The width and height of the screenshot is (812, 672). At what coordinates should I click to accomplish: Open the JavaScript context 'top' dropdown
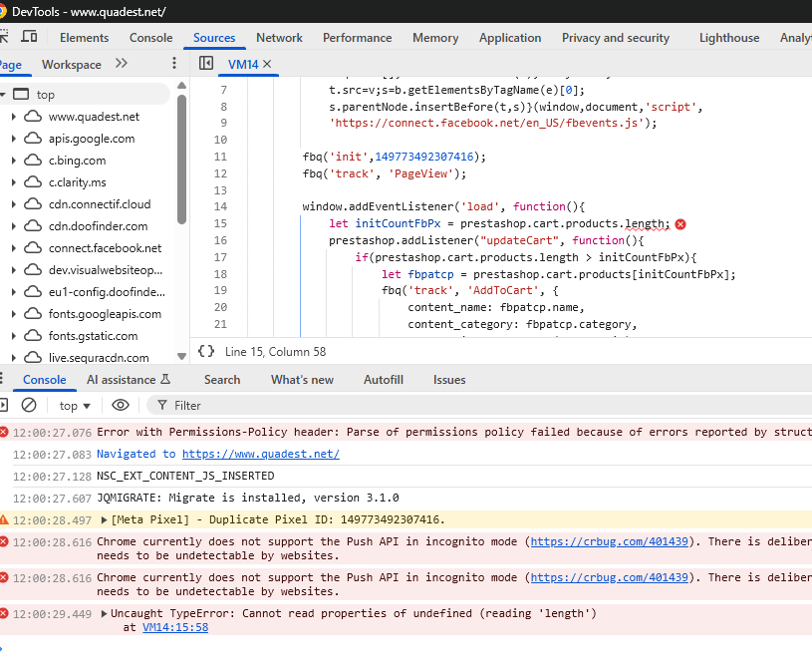click(x=75, y=406)
